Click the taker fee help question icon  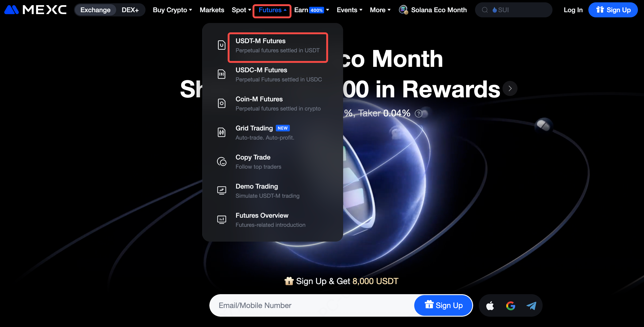click(x=418, y=114)
